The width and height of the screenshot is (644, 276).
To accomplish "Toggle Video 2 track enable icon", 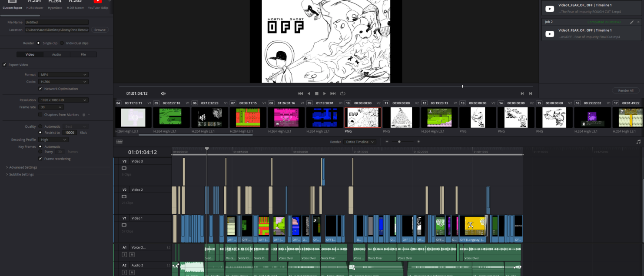I will [x=124, y=196].
